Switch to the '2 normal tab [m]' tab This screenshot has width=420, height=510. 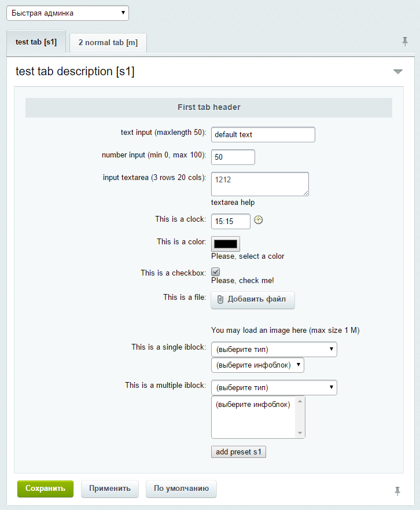pos(108,43)
